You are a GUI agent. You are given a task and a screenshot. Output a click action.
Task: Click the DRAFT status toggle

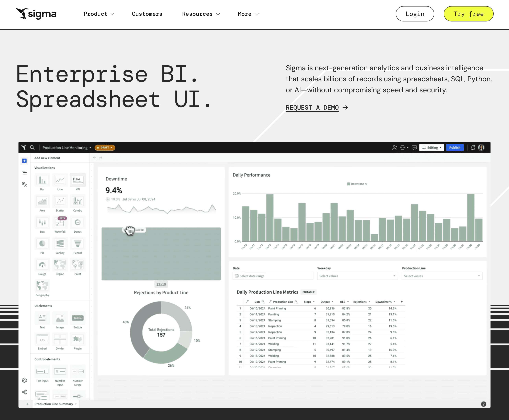105,148
